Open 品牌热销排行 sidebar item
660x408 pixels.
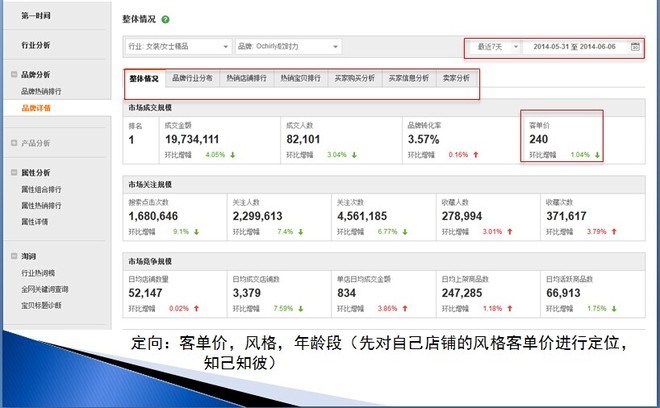(x=41, y=91)
